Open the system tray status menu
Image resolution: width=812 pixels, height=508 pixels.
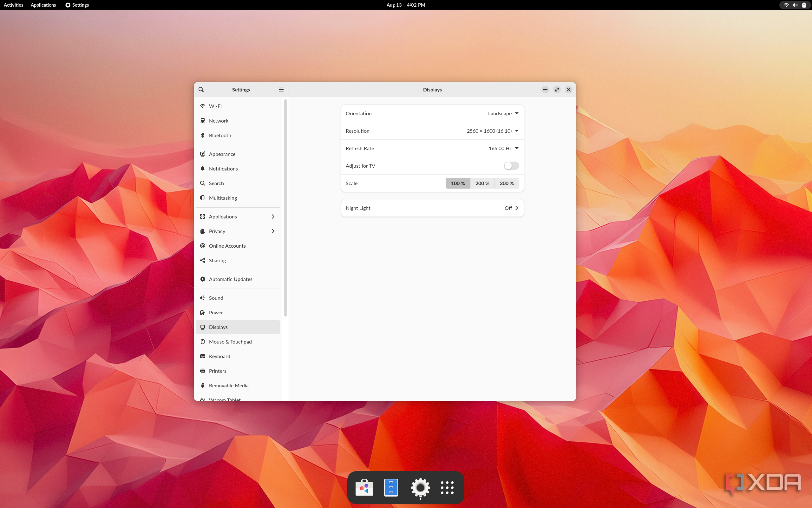click(x=795, y=5)
